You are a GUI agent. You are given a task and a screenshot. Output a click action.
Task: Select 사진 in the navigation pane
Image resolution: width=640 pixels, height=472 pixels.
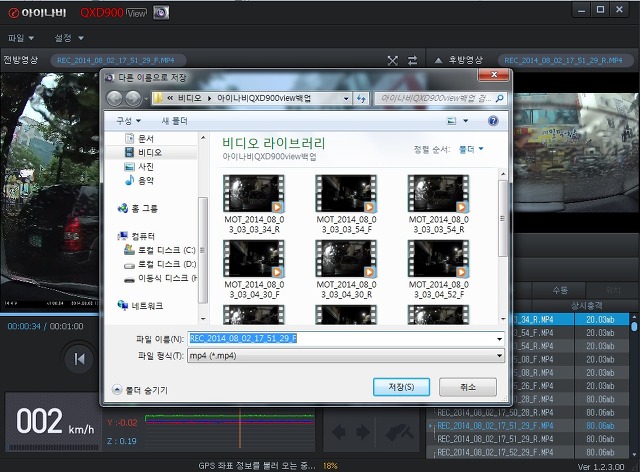[x=139, y=167]
